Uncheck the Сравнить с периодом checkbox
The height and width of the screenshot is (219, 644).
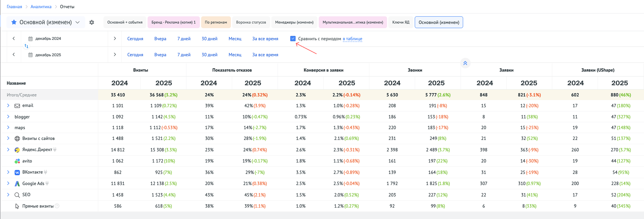[x=293, y=39]
